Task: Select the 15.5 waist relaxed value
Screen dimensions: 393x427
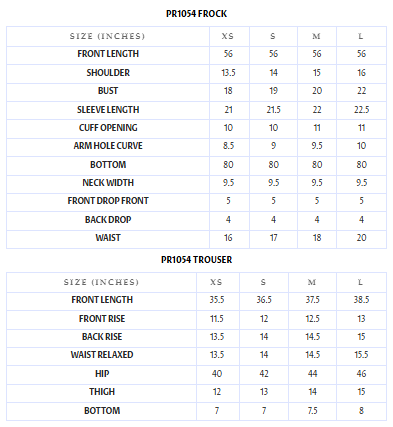Action: tap(361, 355)
